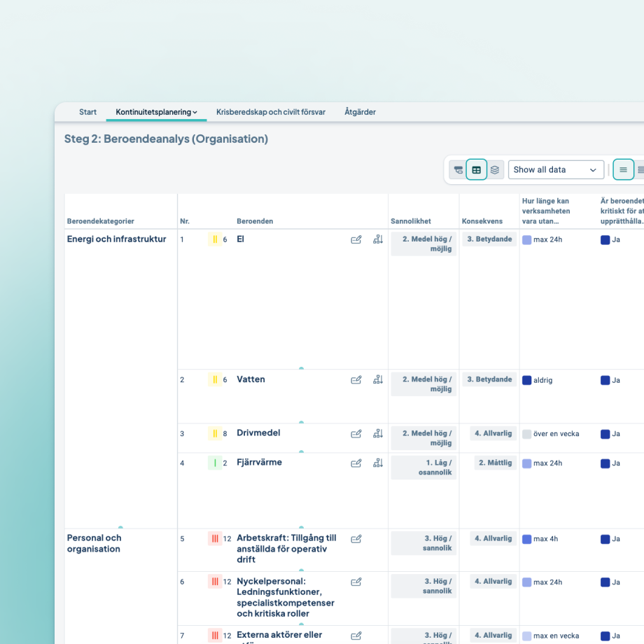The width and height of the screenshot is (644, 644).
Task: Select the stacked layers view icon
Action: pos(495,169)
